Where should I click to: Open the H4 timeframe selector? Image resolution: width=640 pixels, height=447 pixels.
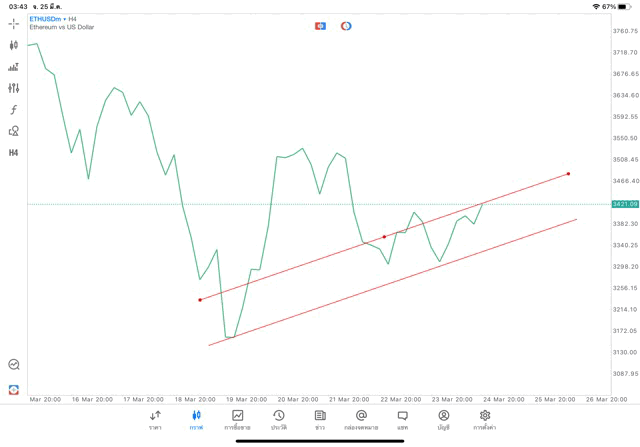click(14, 153)
